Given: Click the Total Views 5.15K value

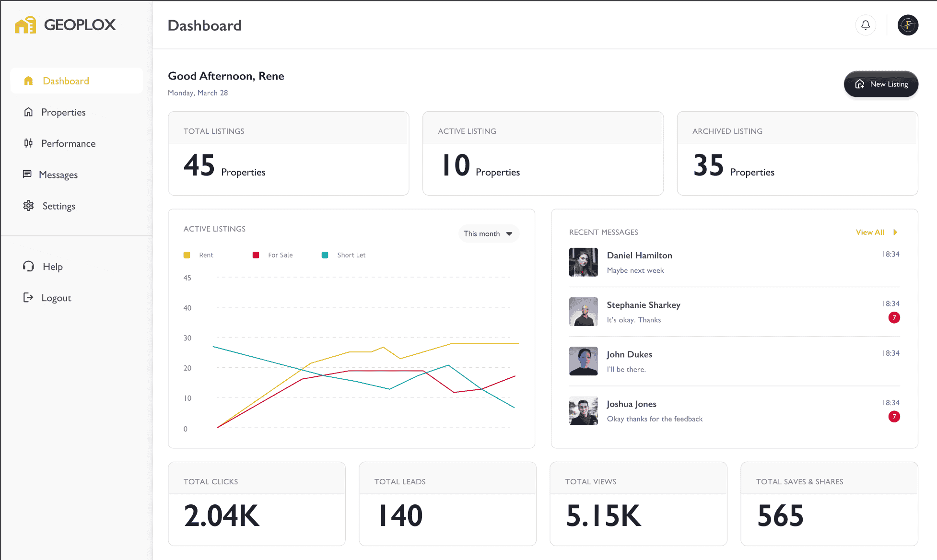Looking at the screenshot, I should click(603, 516).
